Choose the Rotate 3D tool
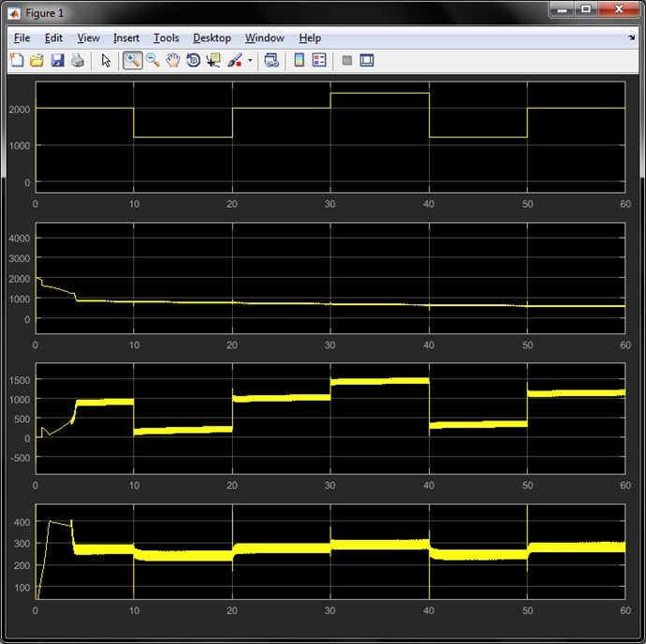 (193, 60)
